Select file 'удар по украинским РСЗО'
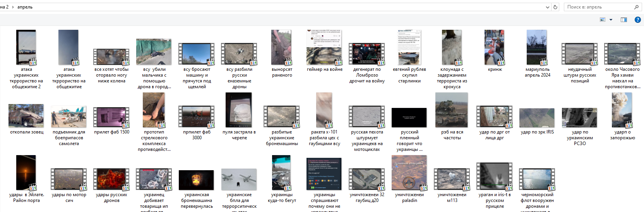Screen dimensions: 644x212 tap(580, 127)
